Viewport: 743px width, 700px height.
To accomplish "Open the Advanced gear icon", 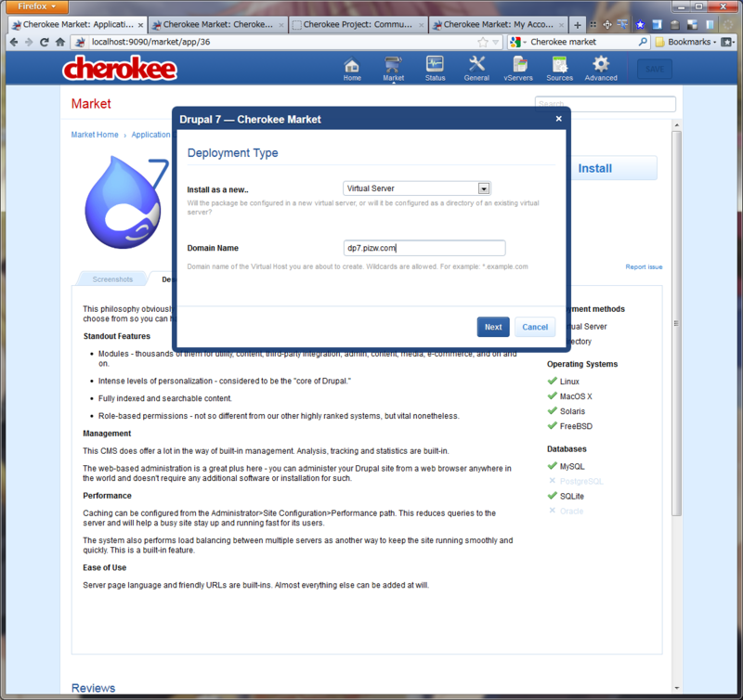I will (x=601, y=68).
